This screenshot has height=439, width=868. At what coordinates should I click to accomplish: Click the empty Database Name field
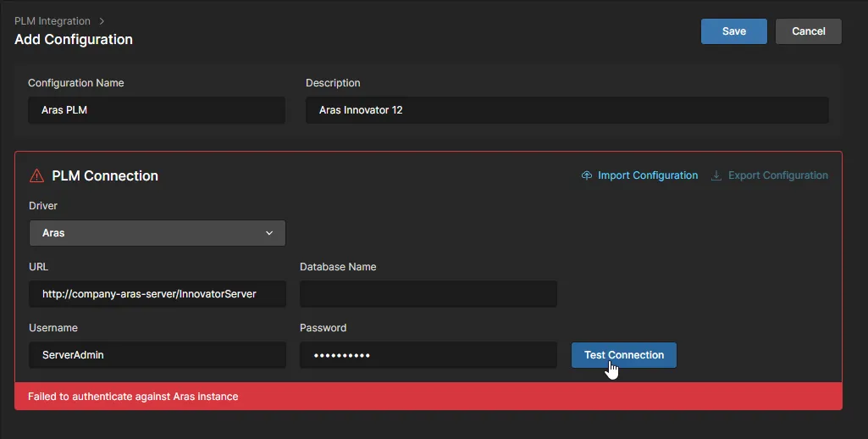[x=428, y=294]
